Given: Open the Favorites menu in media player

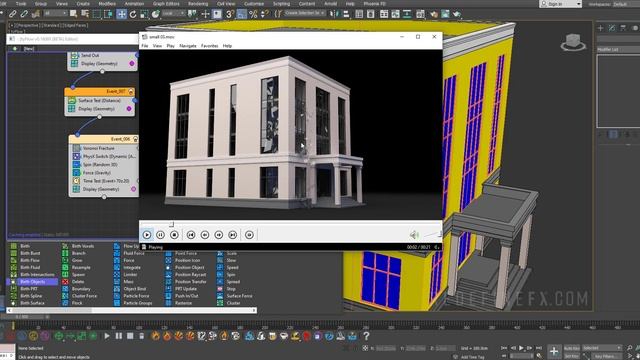Looking at the screenshot, I should coord(209,46).
